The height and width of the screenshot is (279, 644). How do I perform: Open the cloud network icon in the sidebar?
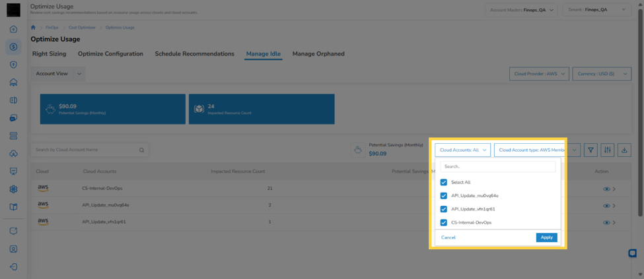[x=13, y=82]
